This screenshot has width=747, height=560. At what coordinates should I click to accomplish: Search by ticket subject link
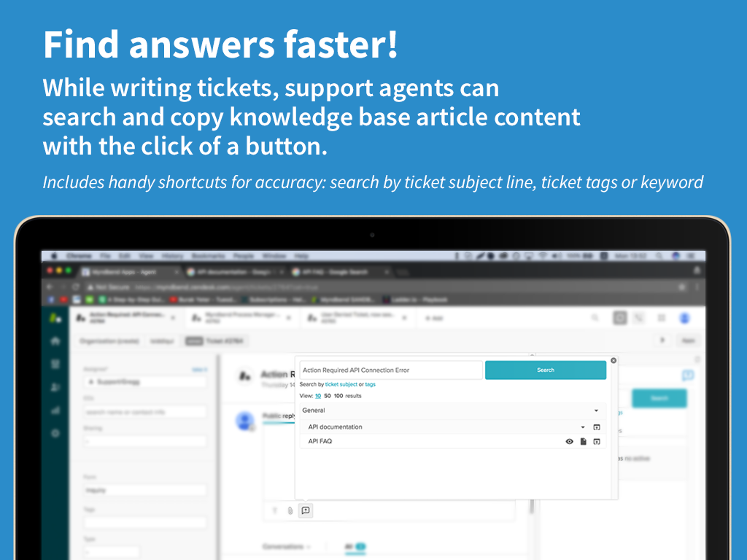point(341,384)
